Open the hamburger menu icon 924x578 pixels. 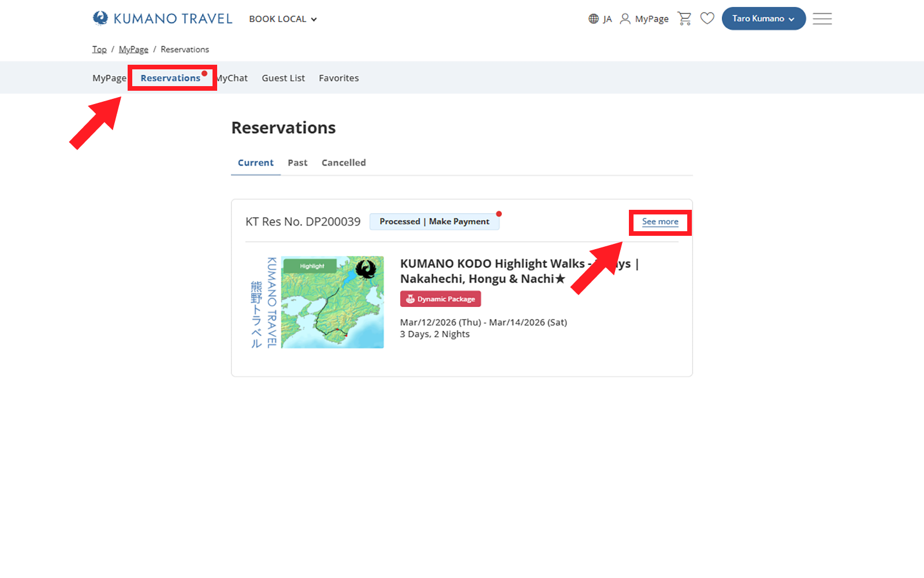coord(822,19)
